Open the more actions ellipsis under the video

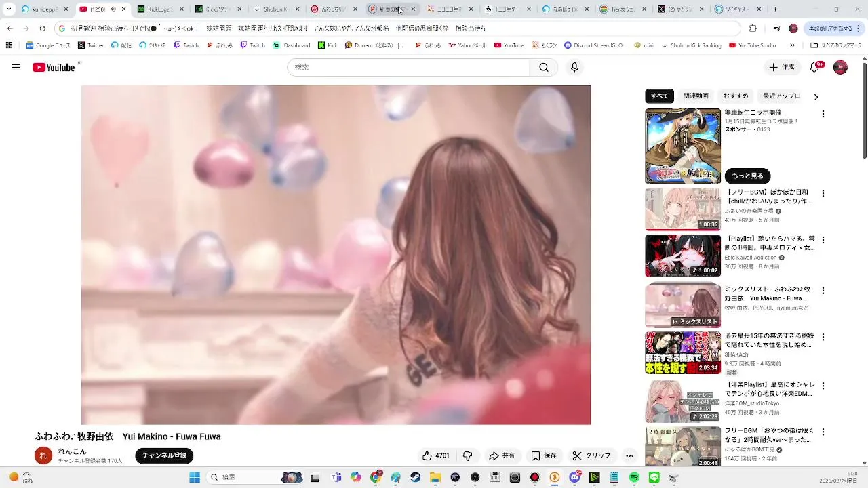coord(629,455)
